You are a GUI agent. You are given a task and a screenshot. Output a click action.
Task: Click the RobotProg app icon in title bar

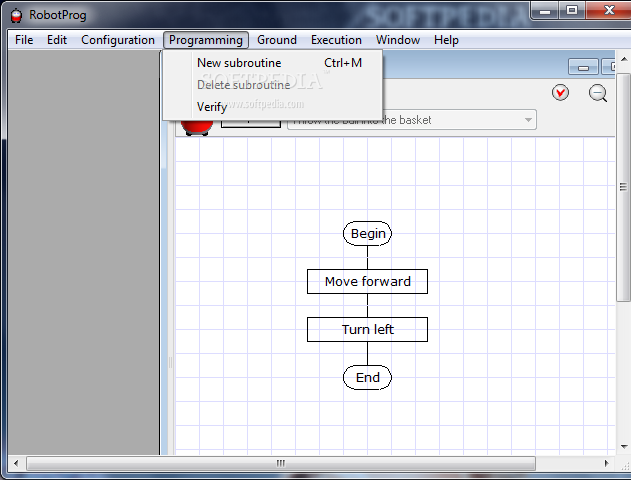point(16,15)
